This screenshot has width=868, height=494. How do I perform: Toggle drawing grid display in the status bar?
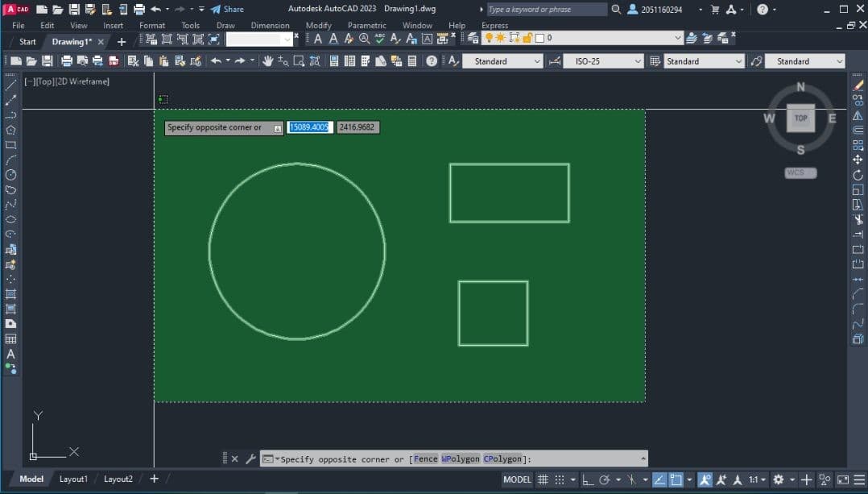(x=543, y=479)
